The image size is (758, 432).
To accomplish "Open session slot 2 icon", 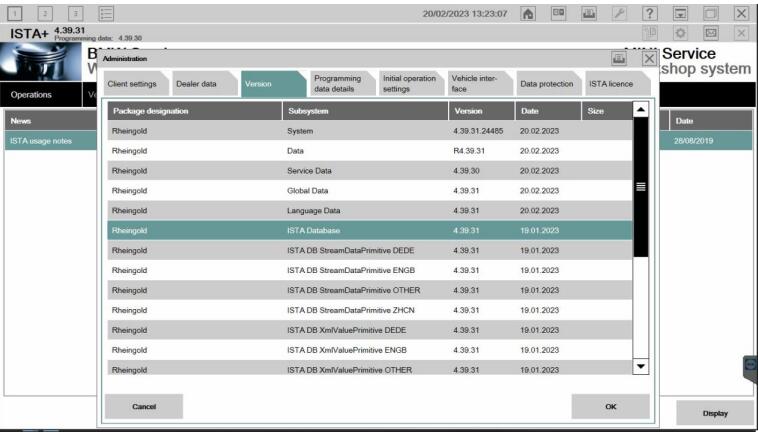I will [45, 14].
